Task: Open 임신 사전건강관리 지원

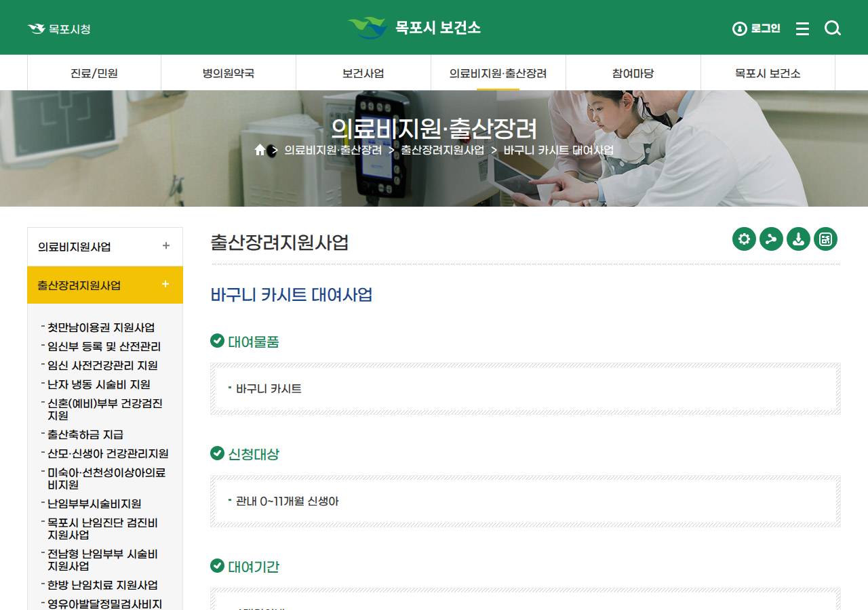Action: click(x=102, y=365)
